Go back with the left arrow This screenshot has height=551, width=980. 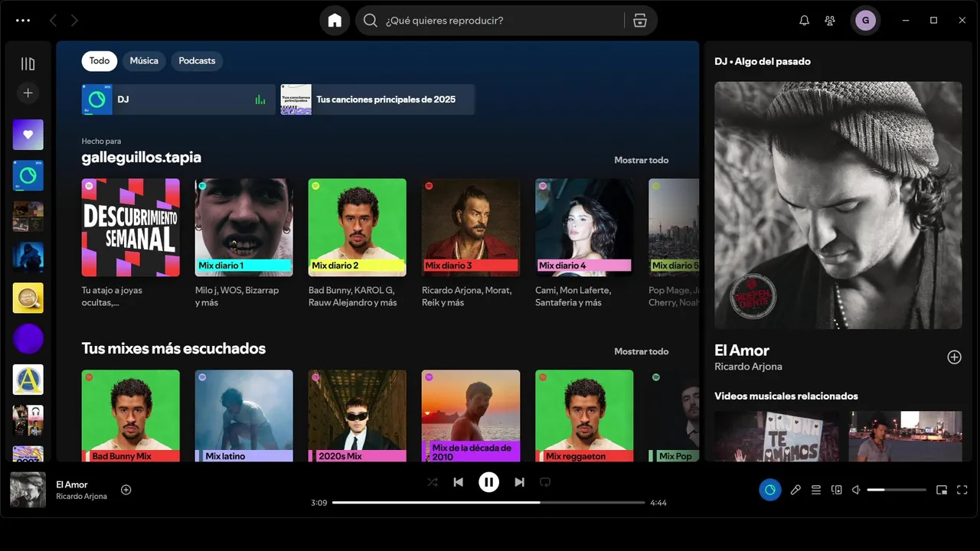click(x=53, y=21)
